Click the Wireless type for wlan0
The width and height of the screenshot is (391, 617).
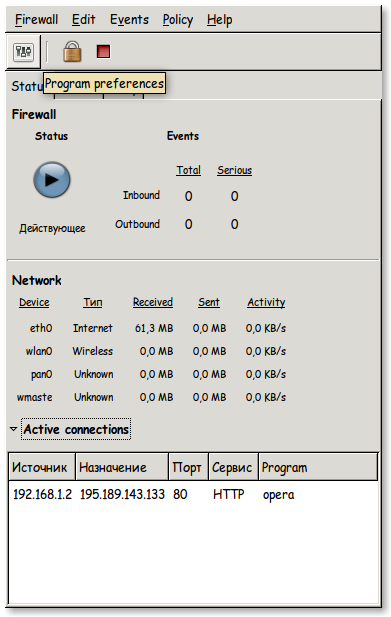[93, 351]
